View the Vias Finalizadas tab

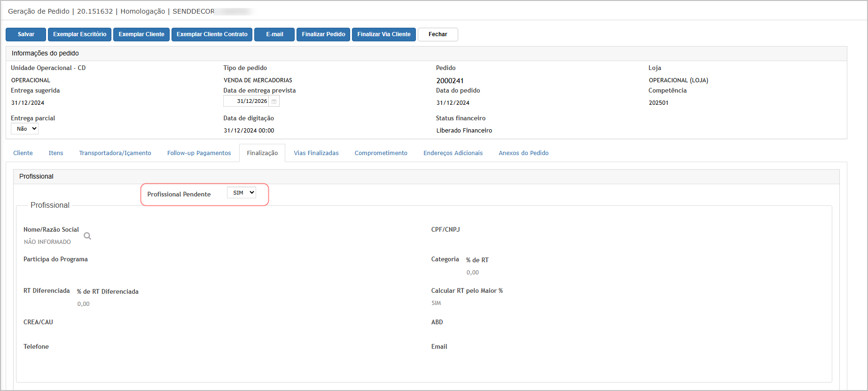pos(316,153)
